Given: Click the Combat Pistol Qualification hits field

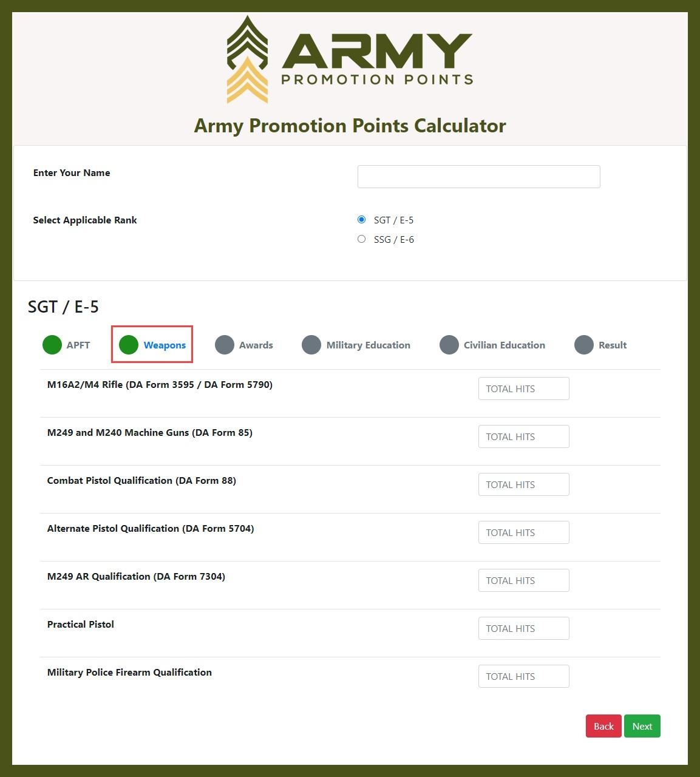Looking at the screenshot, I should click(x=523, y=484).
